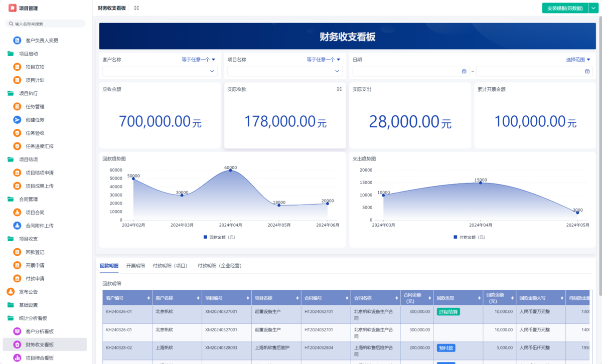The image size is (602, 364).
Task: Click the fullscreen icon beside 财务收支看板 title
Action: 136,8
